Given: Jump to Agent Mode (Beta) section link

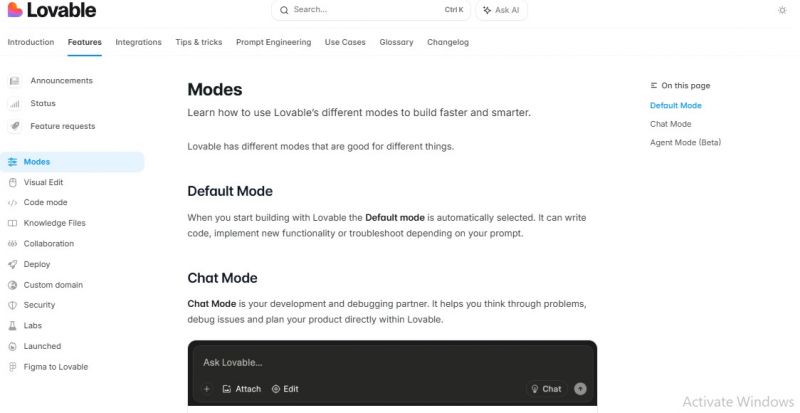Looking at the screenshot, I should tap(685, 142).
